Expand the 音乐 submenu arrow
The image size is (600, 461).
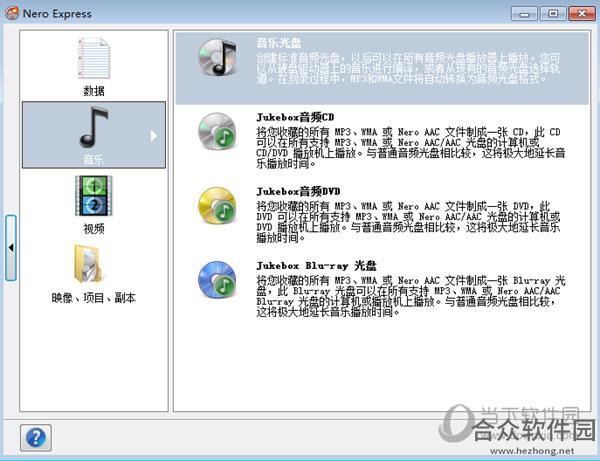point(153,136)
